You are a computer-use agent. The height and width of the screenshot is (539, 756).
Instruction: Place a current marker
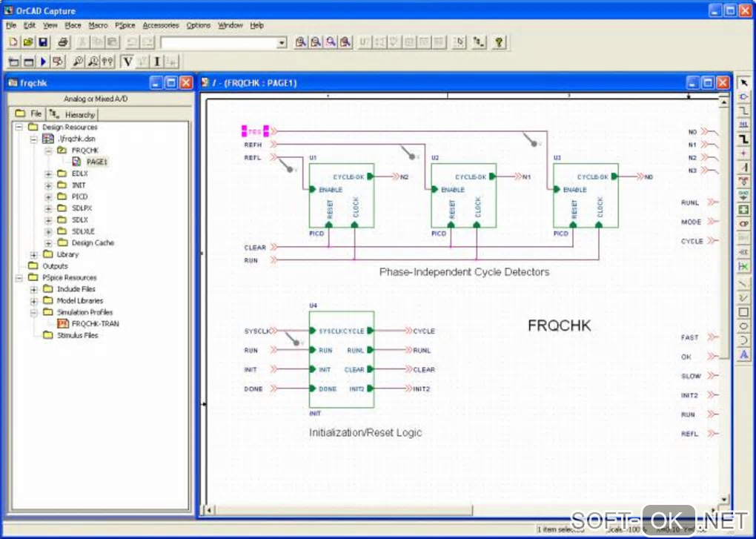(93, 62)
